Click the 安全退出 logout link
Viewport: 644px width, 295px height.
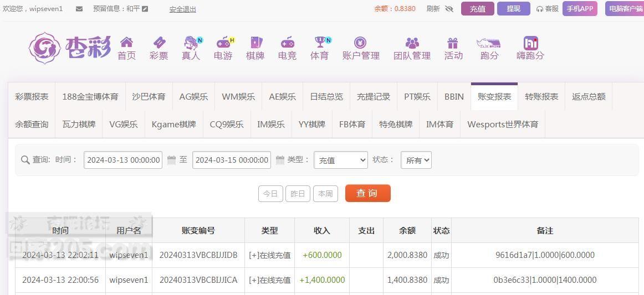182,9
